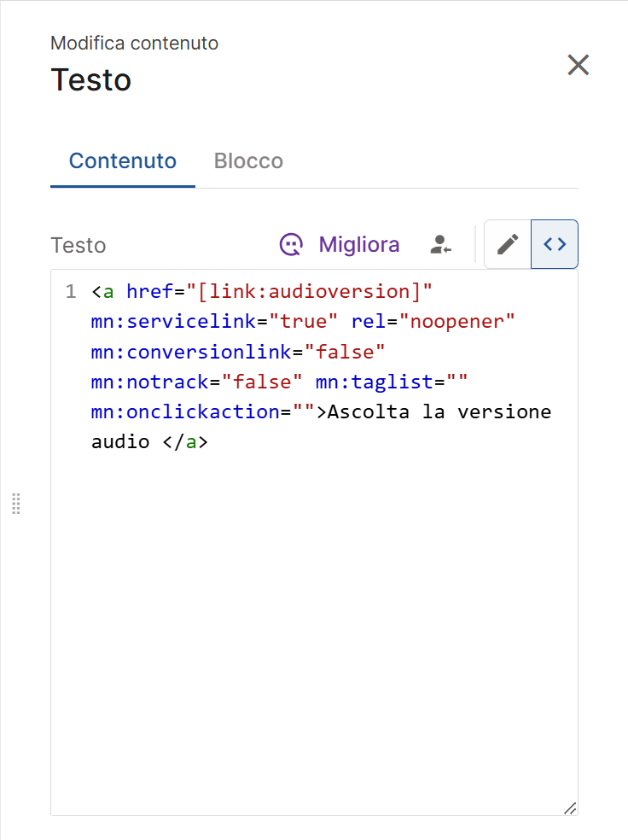
Task: Open the person personalization field icon
Action: [440, 245]
